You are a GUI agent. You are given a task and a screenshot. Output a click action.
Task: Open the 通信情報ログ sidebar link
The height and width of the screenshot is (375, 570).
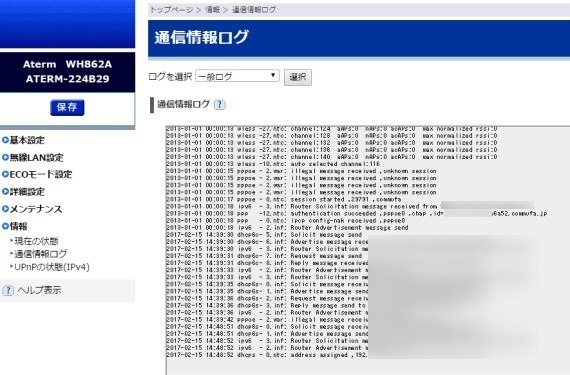(41, 254)
